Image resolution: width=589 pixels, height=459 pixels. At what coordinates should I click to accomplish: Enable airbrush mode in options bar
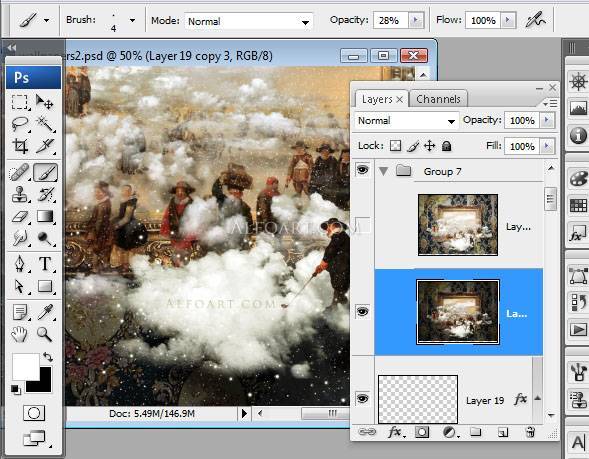coord(535,20)
